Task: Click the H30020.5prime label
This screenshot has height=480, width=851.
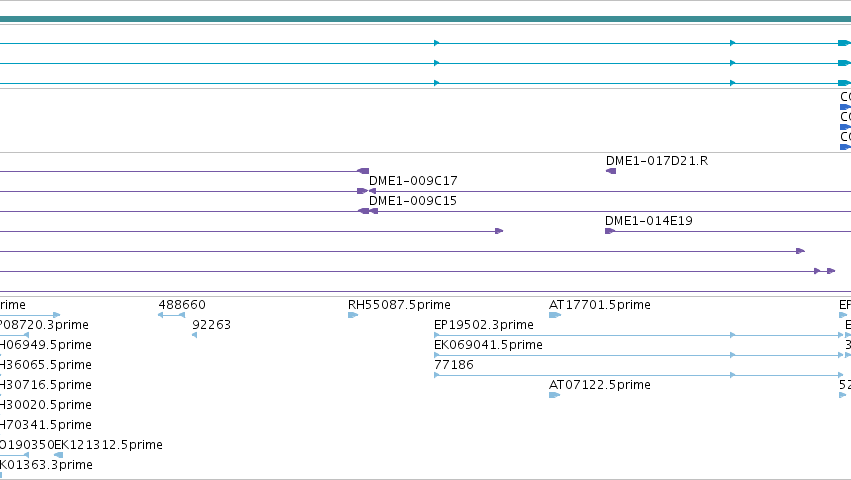Action: pyautogui.click(x=46, y=405)
